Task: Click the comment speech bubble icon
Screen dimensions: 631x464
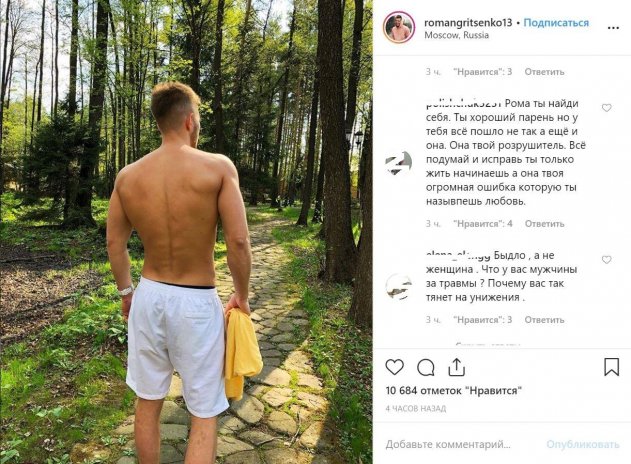Action: (426, 367)
